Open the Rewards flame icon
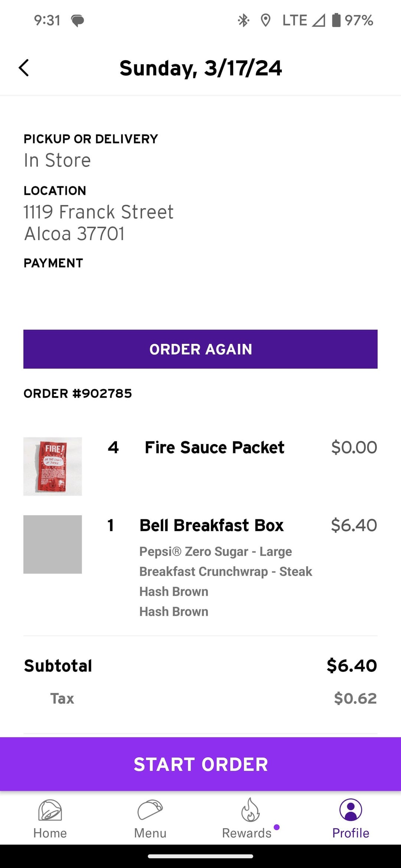This screenshot has height=868, width=401. click(250, 810)
